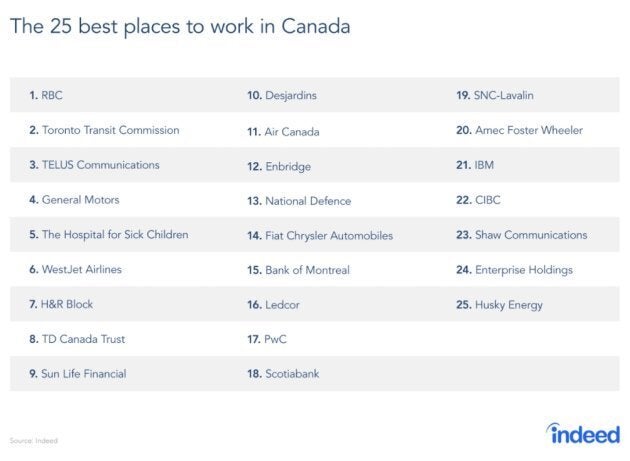This screenshot has height=461, width=630.
Task: Click the Desjardins list item
Action: coord(282,95)
